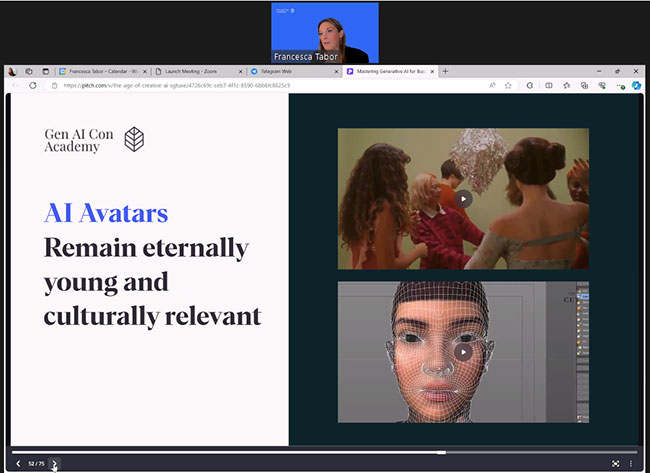The height and width of the screenshot is (473, 650).
Task: Click the pitch.com address bar URL
Action: point(177,85)
